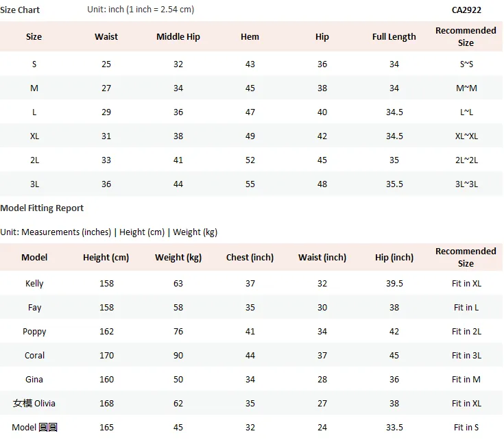This screenshot has height=440, width=504.
Task: Select the Full Length column header
Action: tap(394, 36)
